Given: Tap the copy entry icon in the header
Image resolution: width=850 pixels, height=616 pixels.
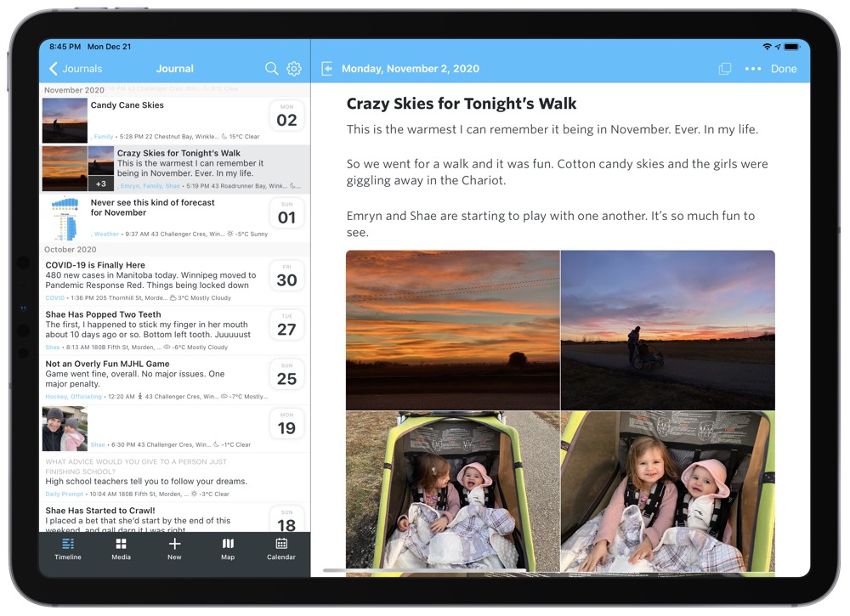Looking at the screenshot, I should (724, 69).
